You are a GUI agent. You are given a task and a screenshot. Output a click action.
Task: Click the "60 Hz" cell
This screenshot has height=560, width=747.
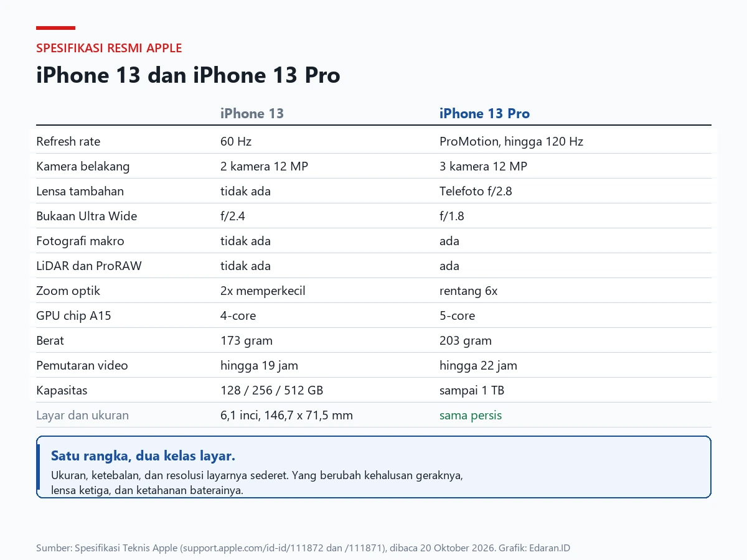pos(236,141)
